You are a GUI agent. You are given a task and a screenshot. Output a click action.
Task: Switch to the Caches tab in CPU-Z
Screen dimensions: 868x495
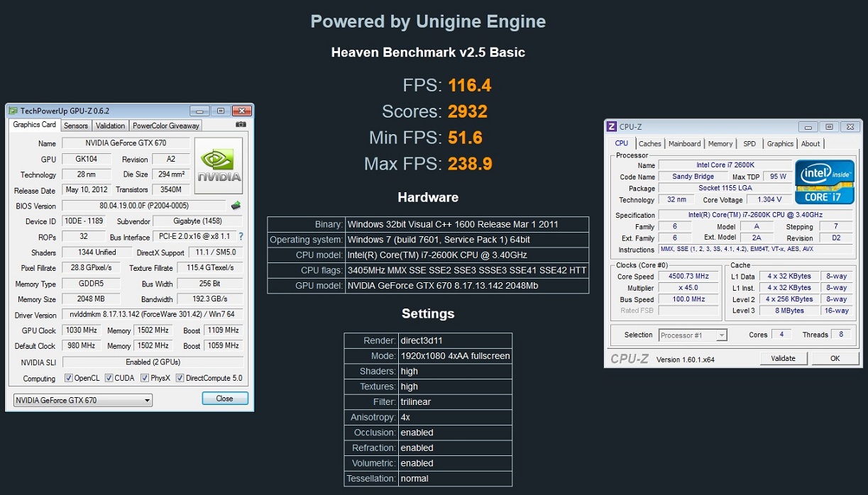(x=649, y=143)
